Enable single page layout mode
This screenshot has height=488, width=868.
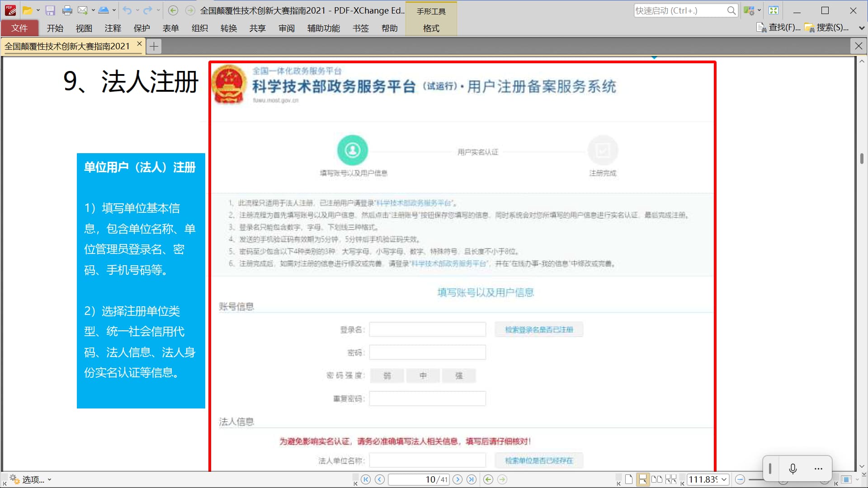(x=629, y=479)
